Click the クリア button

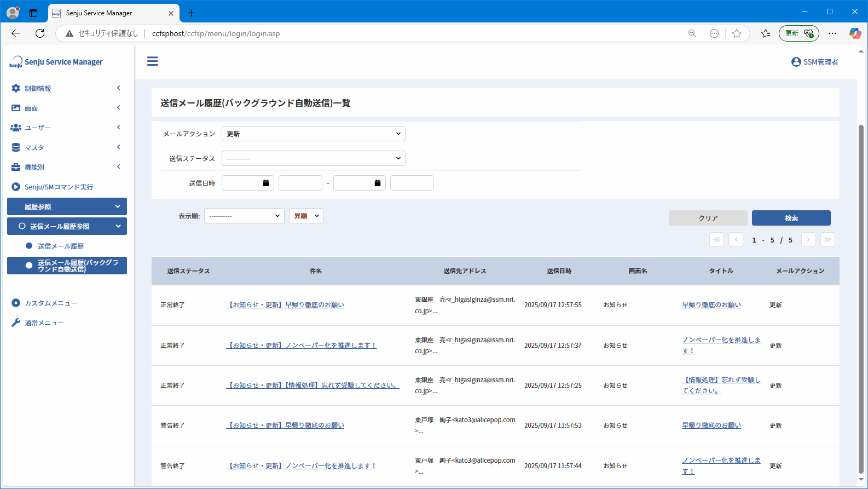pyautogui.click(x=708, y=218)
